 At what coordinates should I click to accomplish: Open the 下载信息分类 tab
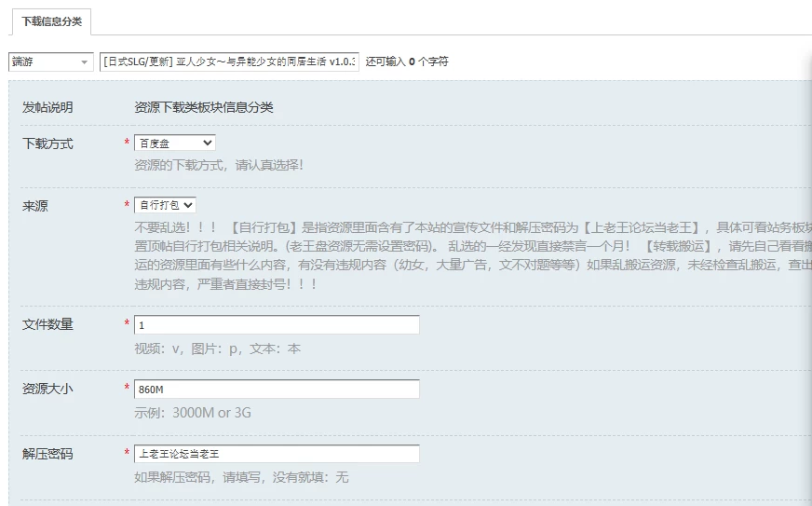(51, 21)
